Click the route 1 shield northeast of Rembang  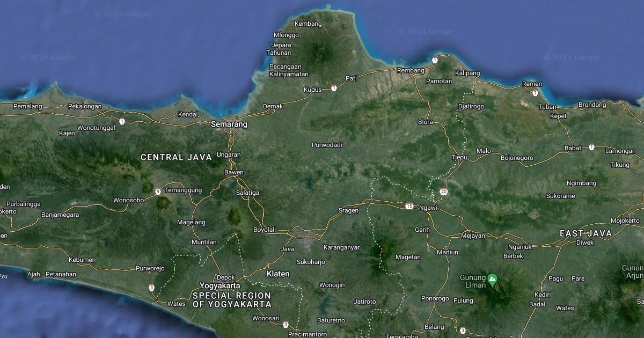pyautogui.click(x=434, y=61)
